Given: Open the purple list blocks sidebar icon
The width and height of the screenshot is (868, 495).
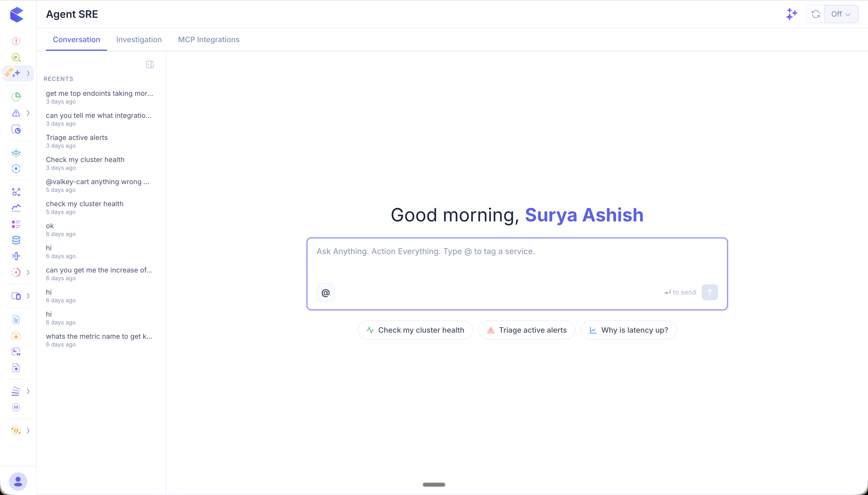Looking at the screenshot, I should click(16, 224).
